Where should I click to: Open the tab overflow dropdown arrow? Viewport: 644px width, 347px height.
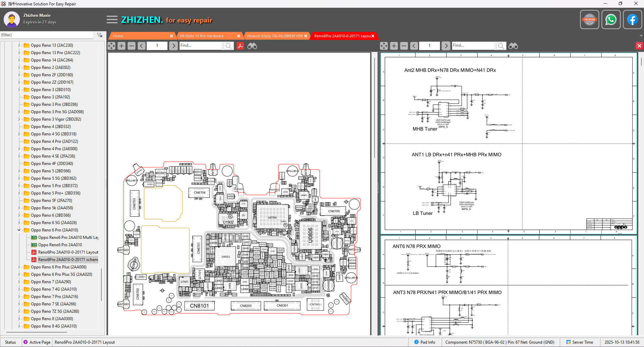(641, 36)
